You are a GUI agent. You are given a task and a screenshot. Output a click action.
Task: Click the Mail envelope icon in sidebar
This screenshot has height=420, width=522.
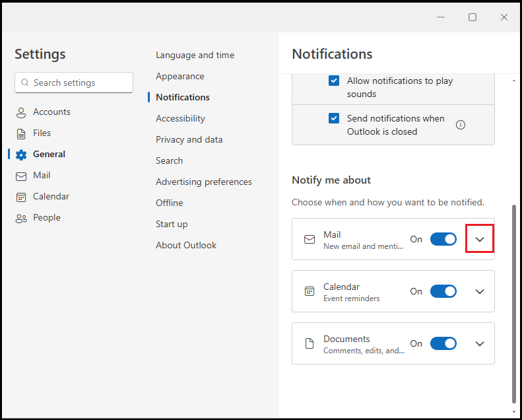pyautogui.click(x=21, y=176)
